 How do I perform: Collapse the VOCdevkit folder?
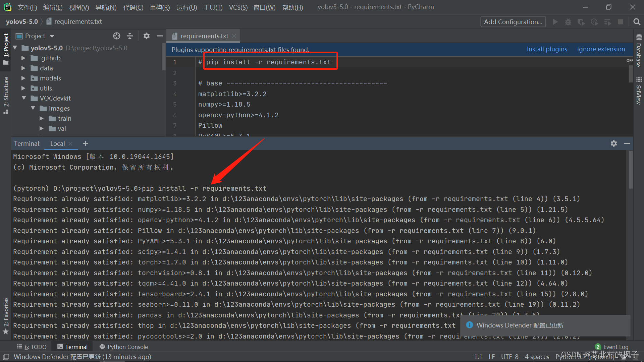(23, 98)
